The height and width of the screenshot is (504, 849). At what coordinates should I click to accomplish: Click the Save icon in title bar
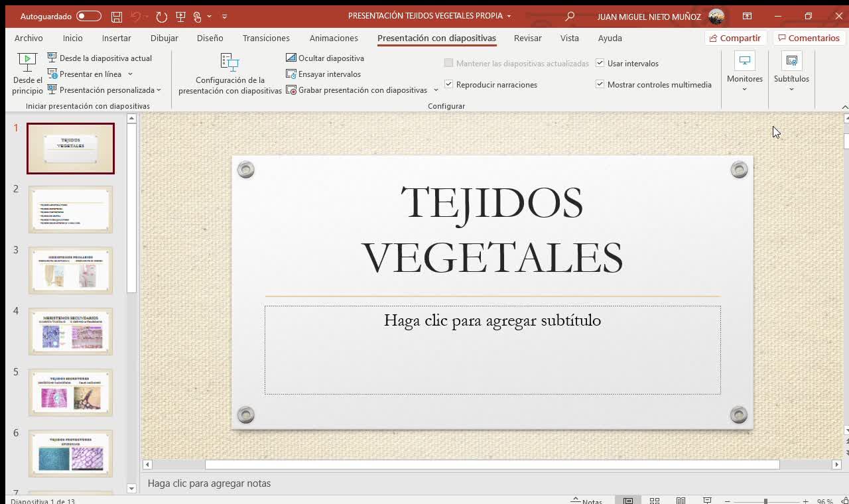pyautogui.click(x=117, y=17)
